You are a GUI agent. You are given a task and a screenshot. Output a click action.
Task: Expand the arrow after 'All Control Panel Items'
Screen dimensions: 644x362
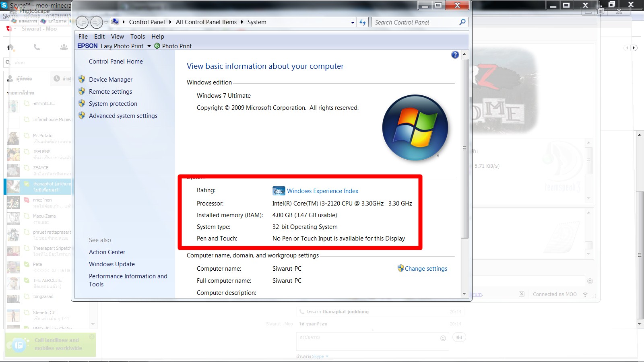[242, 22]
